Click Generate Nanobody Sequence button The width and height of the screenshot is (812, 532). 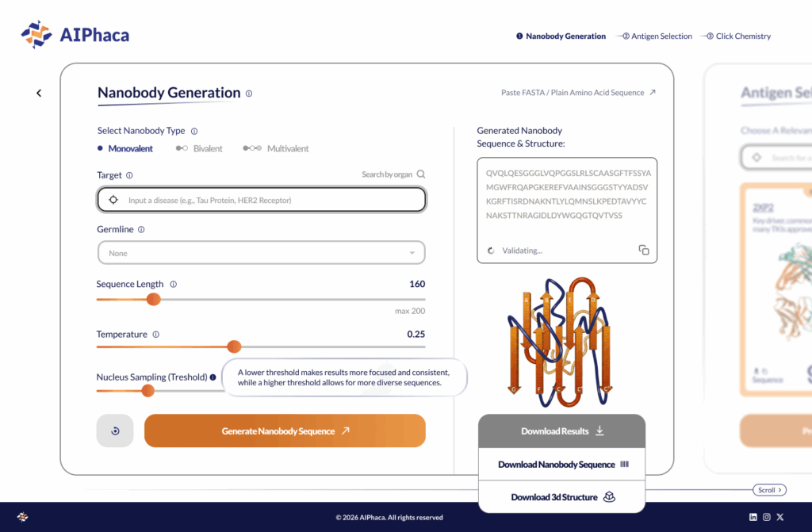point(285,431)
